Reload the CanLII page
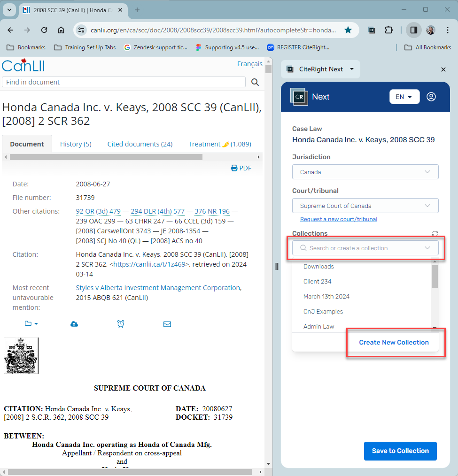This screenshot has width=458, height=476. 44,30
